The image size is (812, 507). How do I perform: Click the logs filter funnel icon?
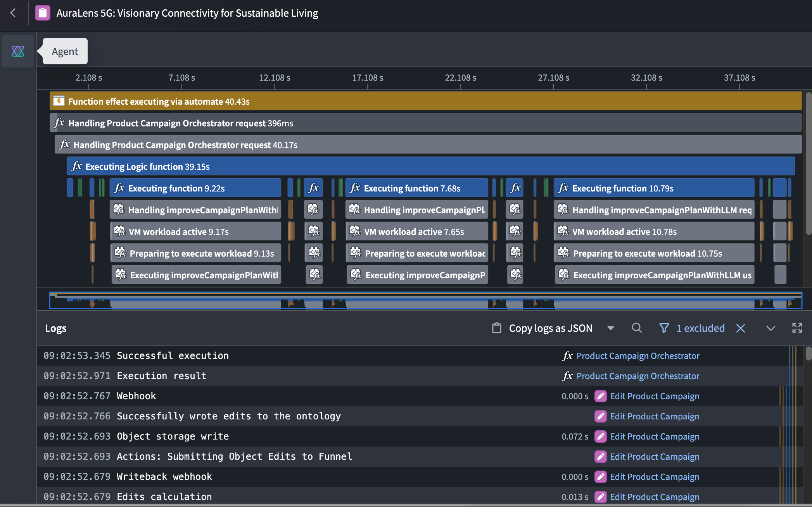[664, 328]
